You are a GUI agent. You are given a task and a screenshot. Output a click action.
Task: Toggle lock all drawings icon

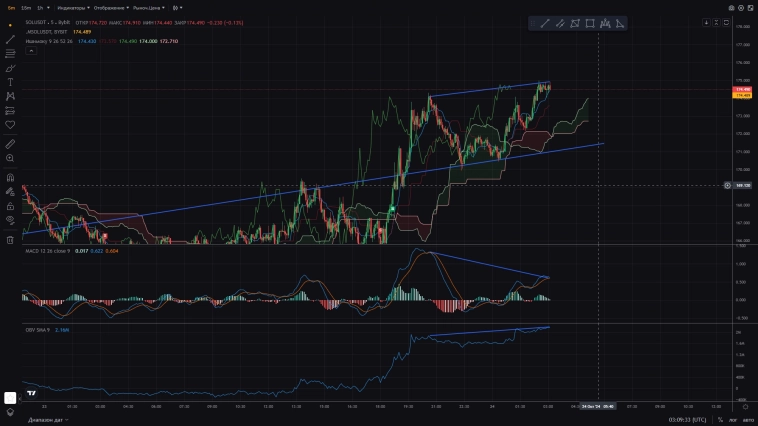[x=10, y=205]
